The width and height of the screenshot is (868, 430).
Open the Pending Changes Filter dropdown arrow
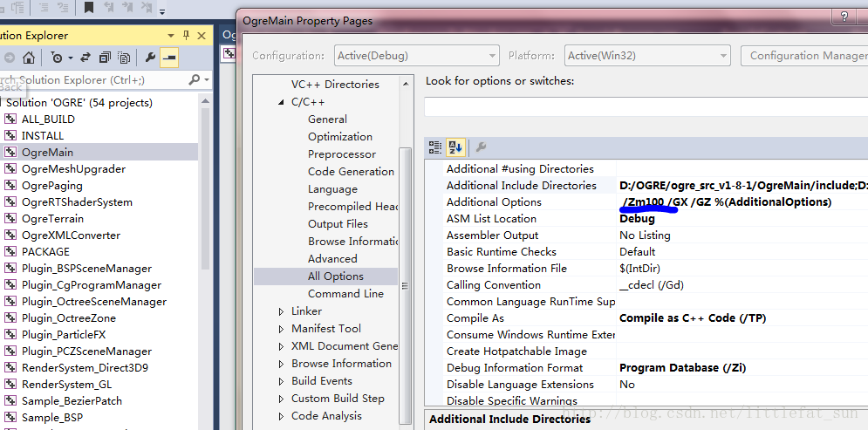[x=71, y=58]
